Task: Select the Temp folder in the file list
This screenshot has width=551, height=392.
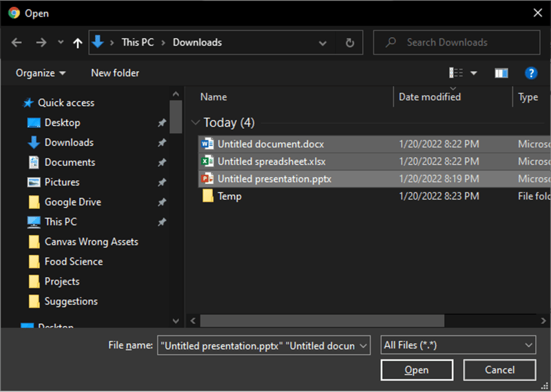Action: (x=374, y=196)
